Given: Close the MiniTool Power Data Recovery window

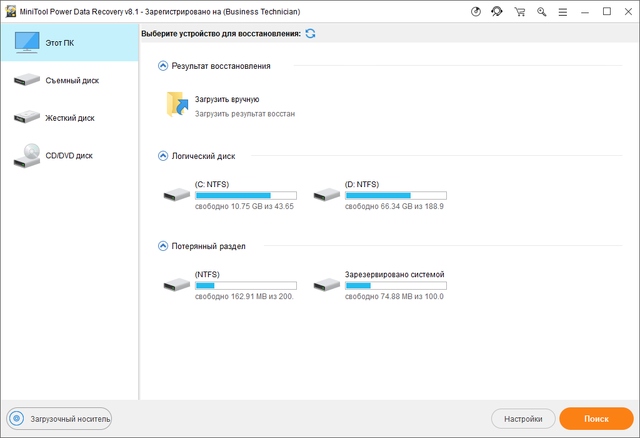Looking at the screenshot, I should (x=629, y=12).
